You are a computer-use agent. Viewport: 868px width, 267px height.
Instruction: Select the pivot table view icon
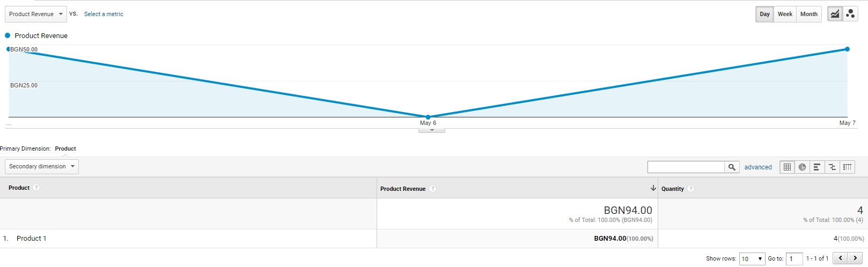(847, 167)
